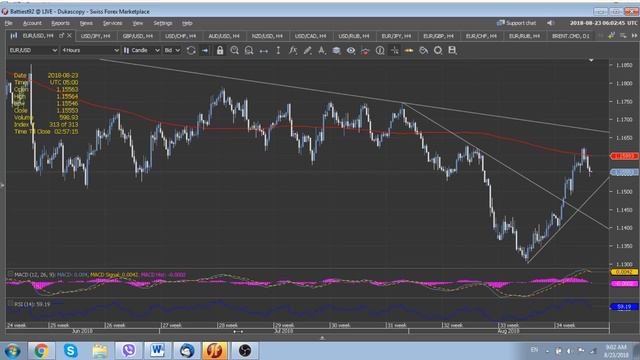Click the red toolbar icon after the eye
The height and width of the screenshot is (360, 640).
point(365,51)
